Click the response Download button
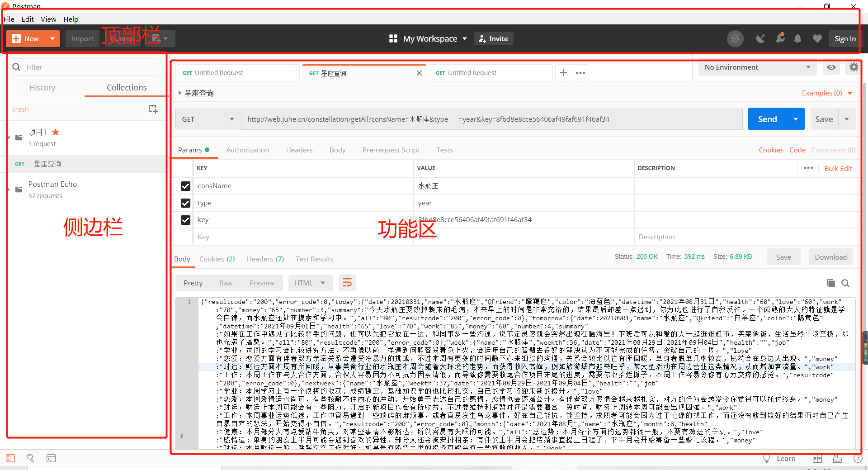The image size is (868, 470). tap(830, 257)
